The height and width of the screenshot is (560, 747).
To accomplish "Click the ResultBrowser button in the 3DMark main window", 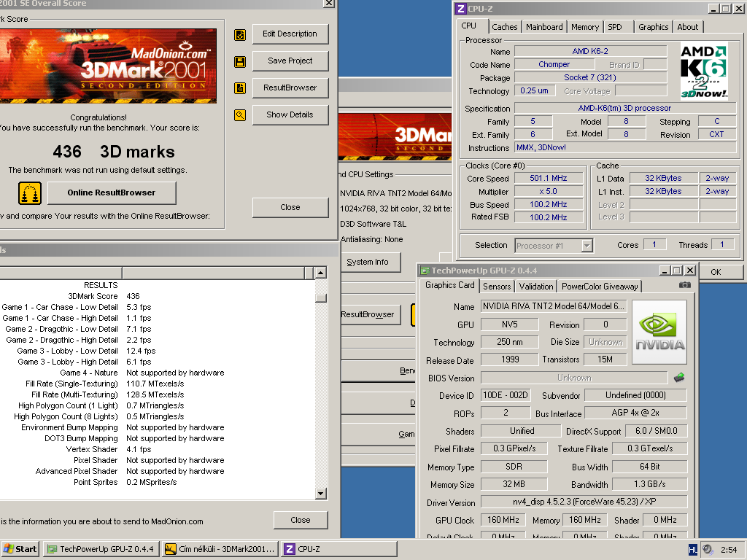I will (x=370, y=315).
